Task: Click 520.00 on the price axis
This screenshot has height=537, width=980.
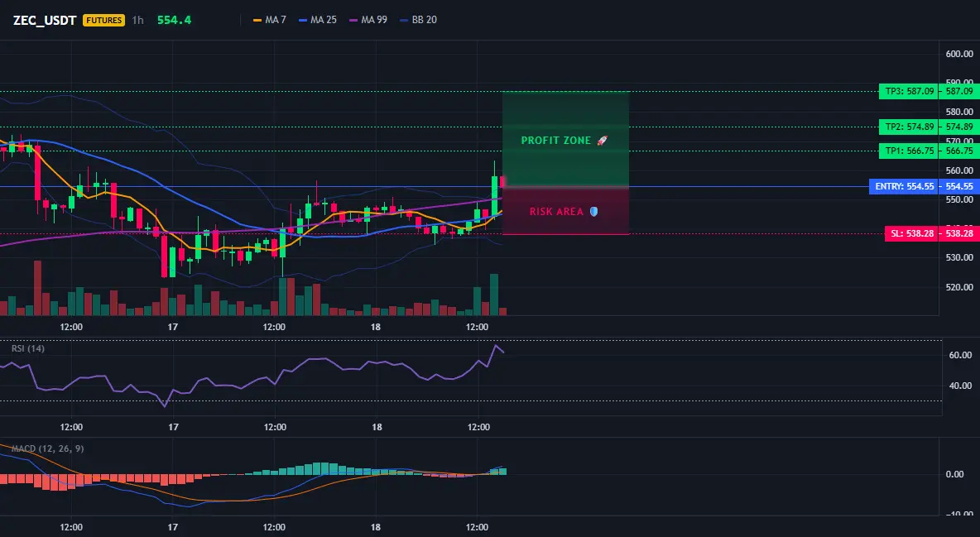Action: (x=960, y=287)
